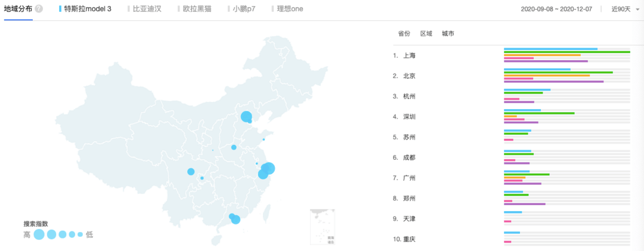Click the largest Shanghai bubble on the map
The image size is (644, 251).
pos(268,168)
